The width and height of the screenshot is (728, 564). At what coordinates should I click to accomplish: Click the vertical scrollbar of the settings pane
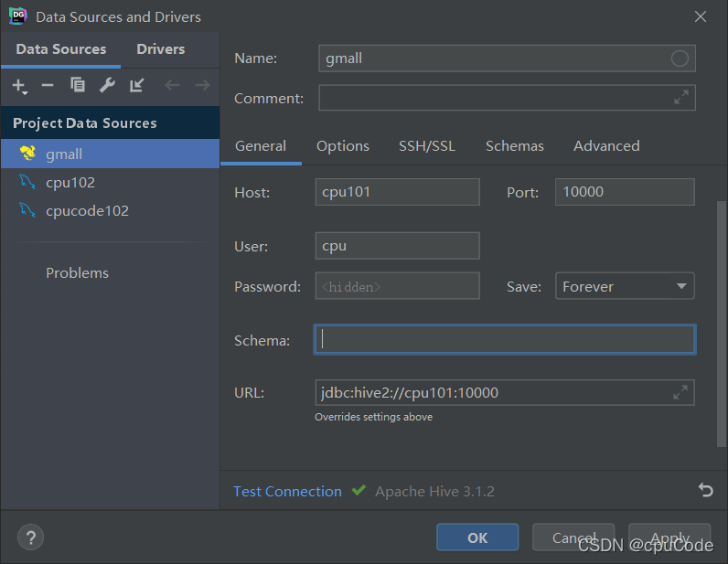pyautogui.click(x=722, y=324)
